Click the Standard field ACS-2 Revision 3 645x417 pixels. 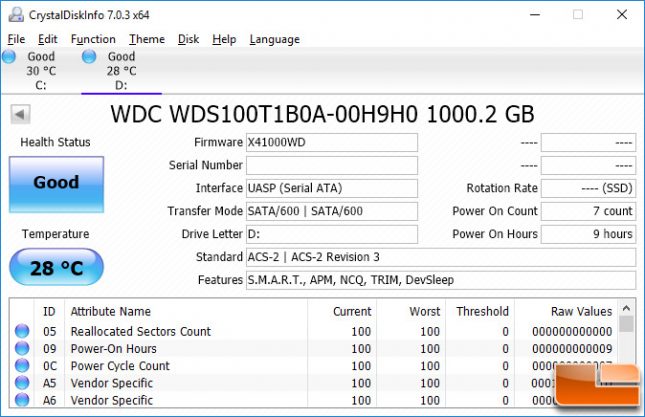(x=441, y=257)
